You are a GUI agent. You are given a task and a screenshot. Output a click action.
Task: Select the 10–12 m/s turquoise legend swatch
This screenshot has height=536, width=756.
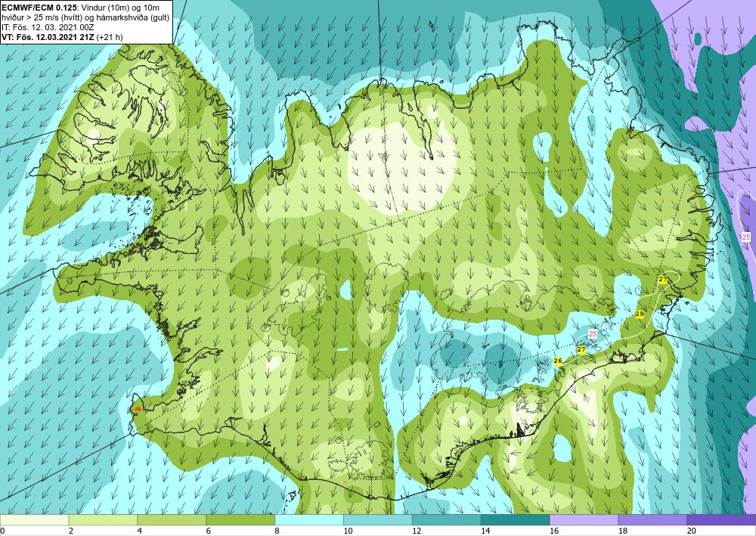point(377,519)
